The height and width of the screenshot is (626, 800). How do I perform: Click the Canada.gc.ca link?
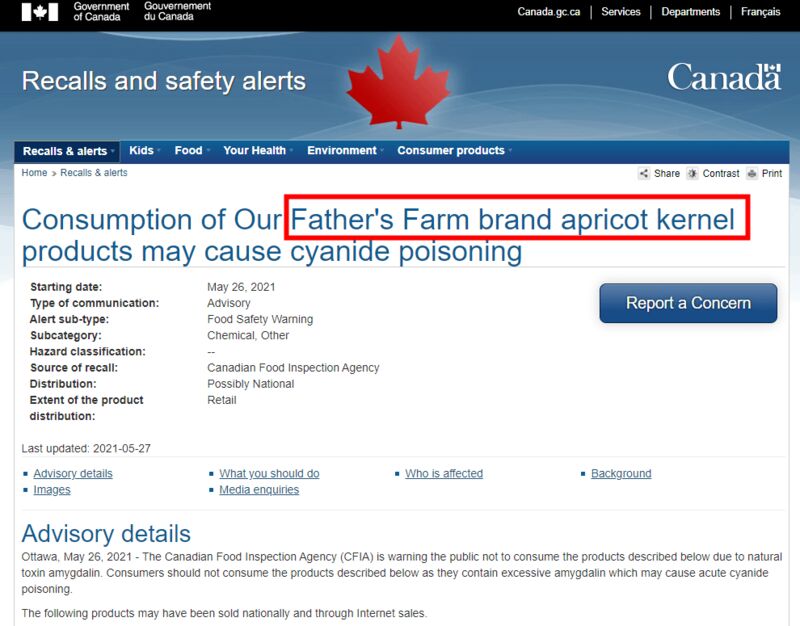pyautogui.click(x=548, y=12)
